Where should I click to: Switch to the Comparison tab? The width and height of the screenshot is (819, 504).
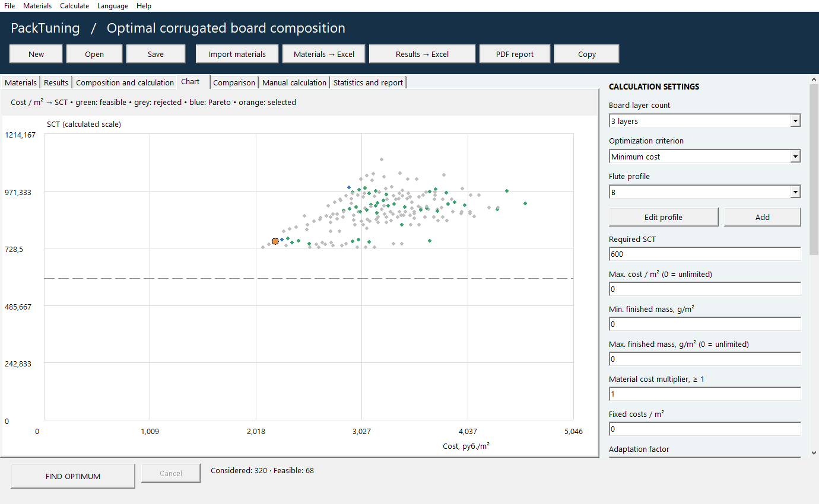click(234, 82)
